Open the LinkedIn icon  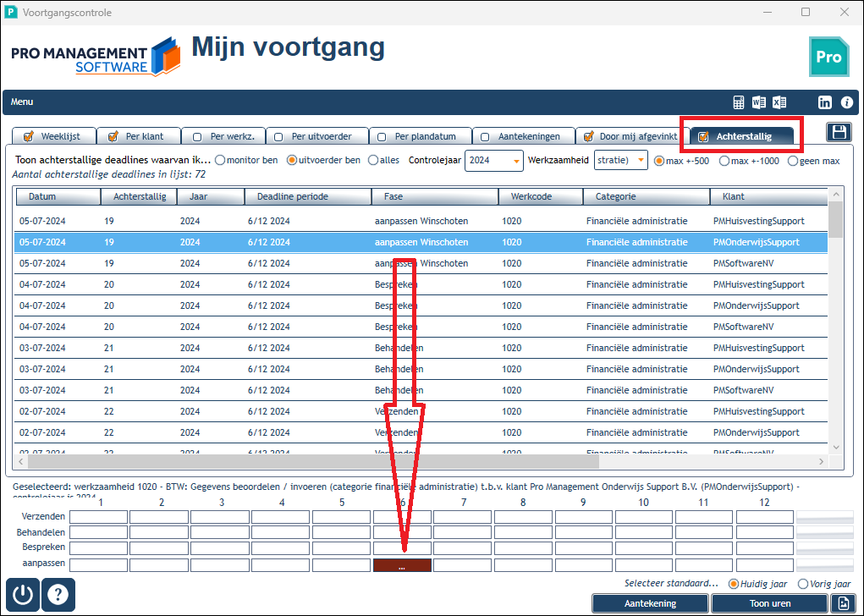pyautogui.click(x=825, y=102)
